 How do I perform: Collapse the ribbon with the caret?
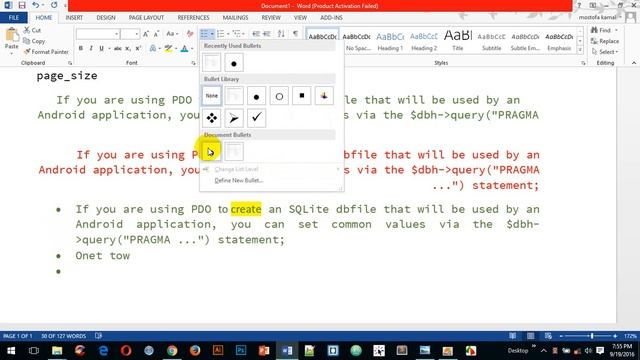633,63
